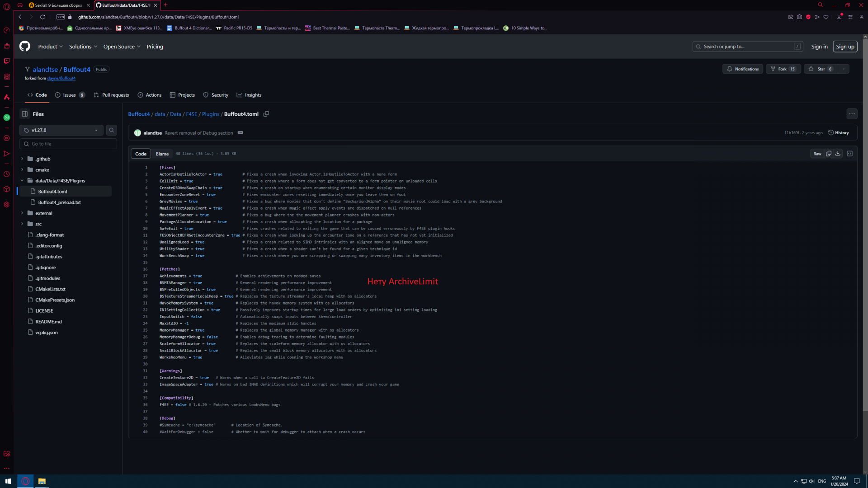The height and width of the screenshot is (488, 868).
Task: Switch file view to Blame
Action: point(162,154)
